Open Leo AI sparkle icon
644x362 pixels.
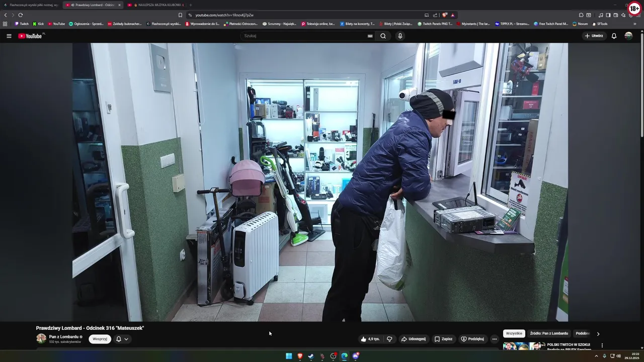tap(623, 15)
